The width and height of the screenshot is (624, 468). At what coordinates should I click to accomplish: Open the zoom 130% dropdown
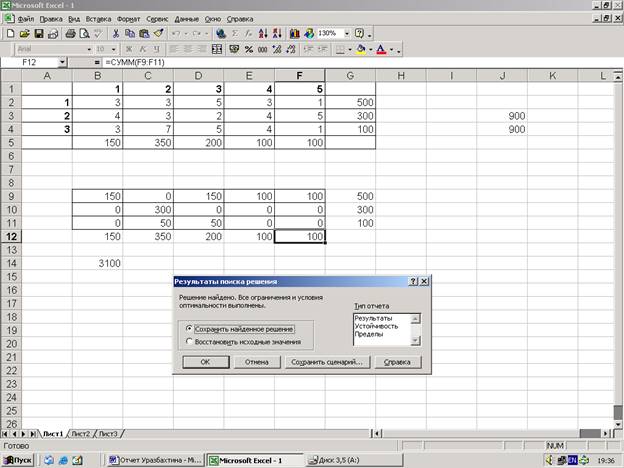344,33
